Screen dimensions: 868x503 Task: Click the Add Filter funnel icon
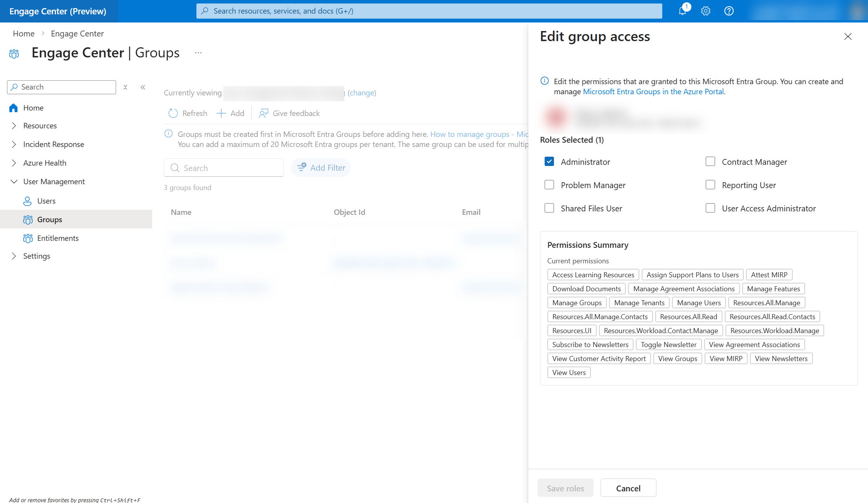point(302,167)
